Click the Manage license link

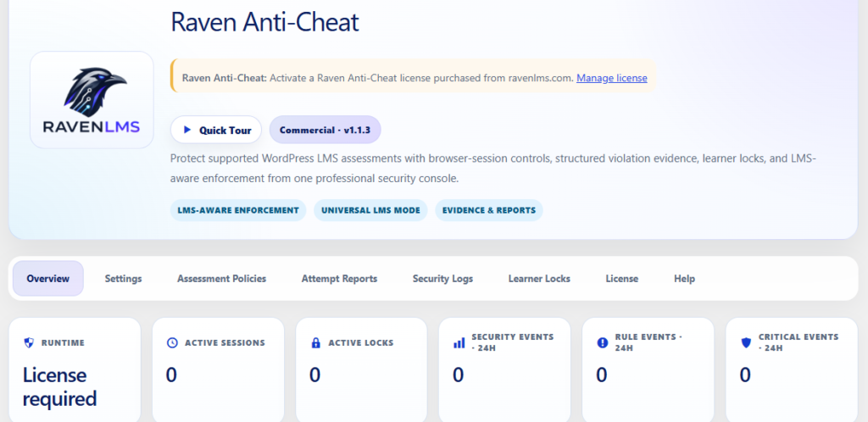point(612,78)
